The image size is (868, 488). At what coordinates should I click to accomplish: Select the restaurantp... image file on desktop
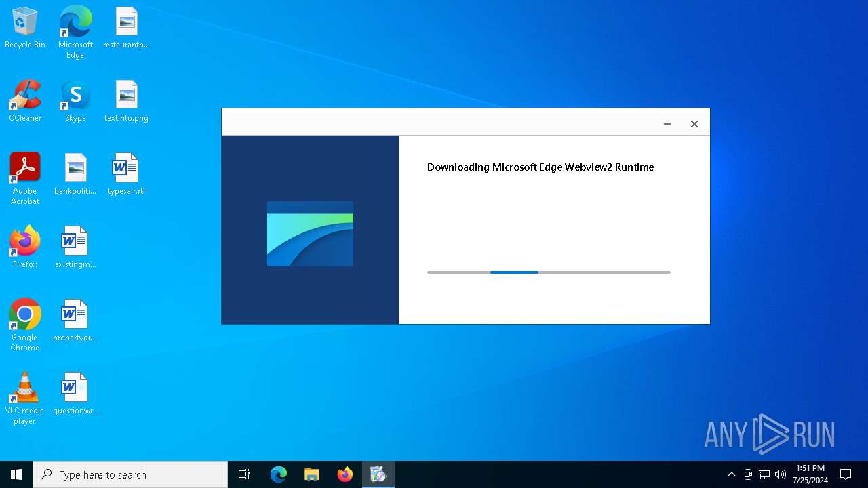(126, 28)
